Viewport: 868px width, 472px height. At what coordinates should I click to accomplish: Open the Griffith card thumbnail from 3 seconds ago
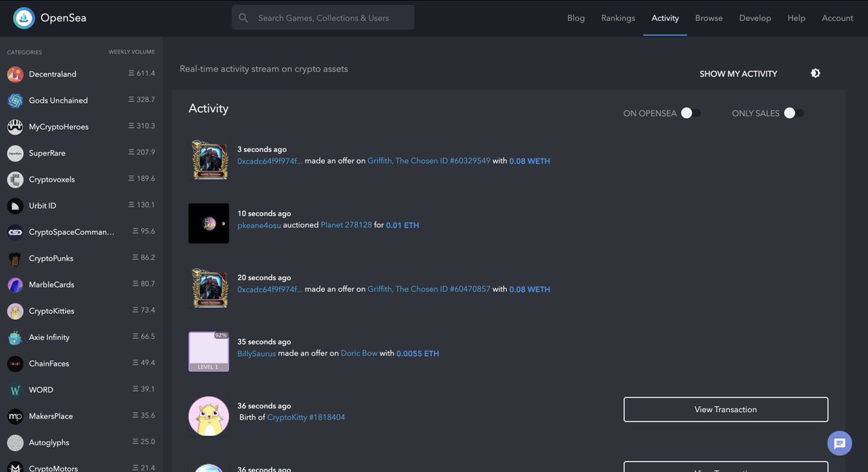click(x=209, y=159)
